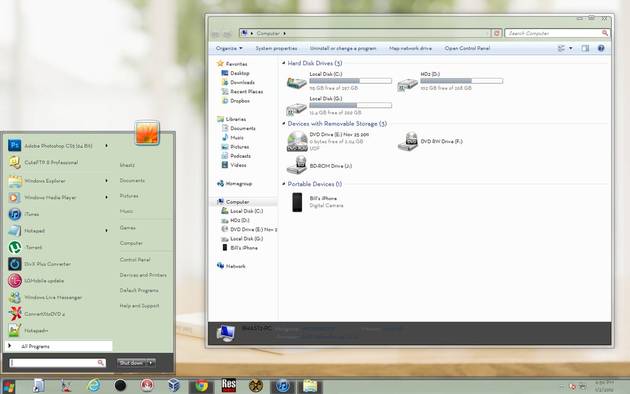Open Default Programs
Image resolution: width=630 pixels, height=394 pixels.
(x=139, y=290)
